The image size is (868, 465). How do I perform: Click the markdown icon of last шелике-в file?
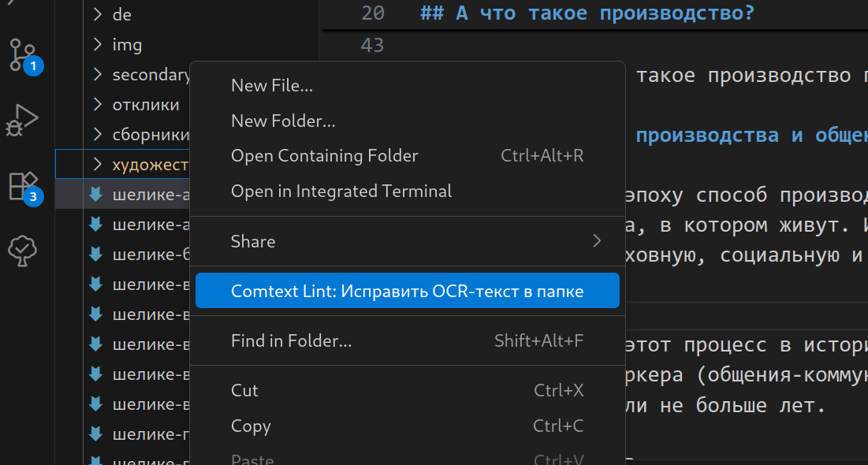97,404
